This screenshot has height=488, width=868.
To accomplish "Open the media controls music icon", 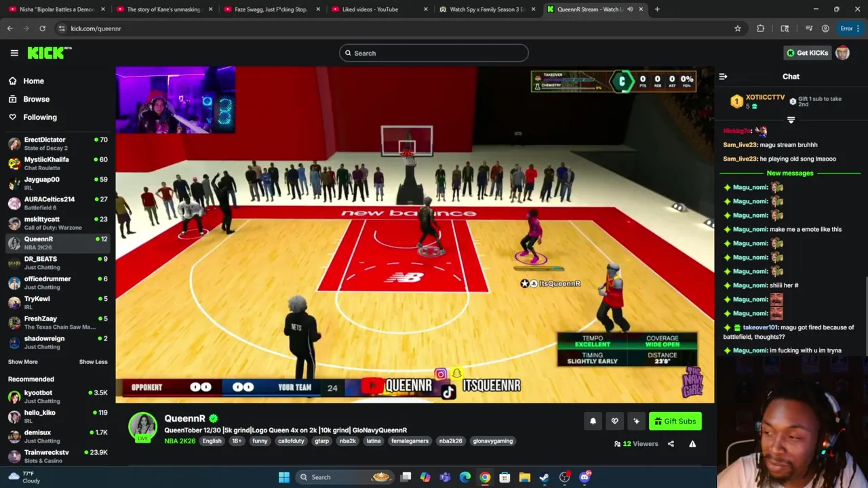I will coord(809,28).
